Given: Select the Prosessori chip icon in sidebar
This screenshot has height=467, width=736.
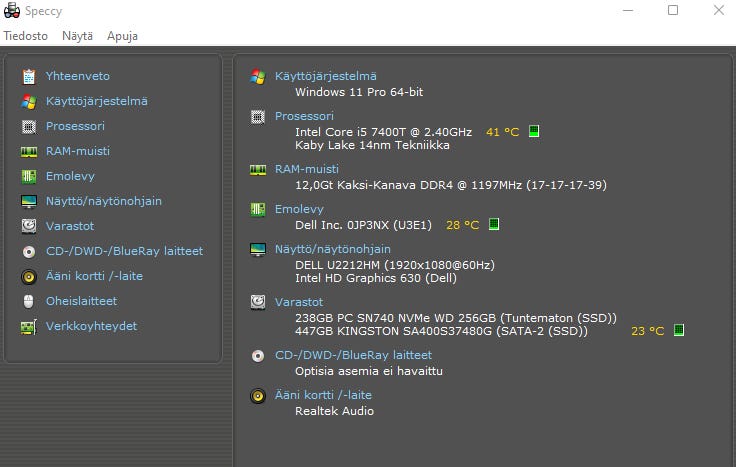Looking at the screenshot, I should click(28, 126).
